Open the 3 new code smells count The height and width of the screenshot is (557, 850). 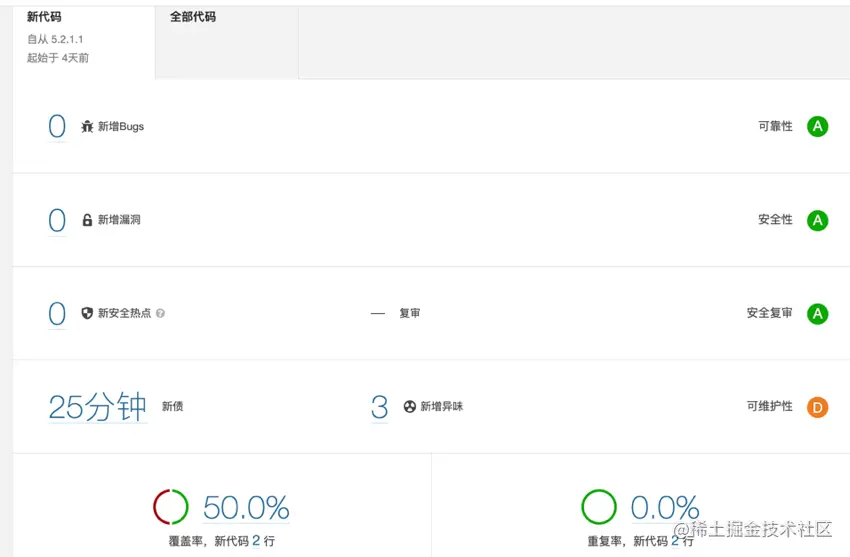point(379,407)
